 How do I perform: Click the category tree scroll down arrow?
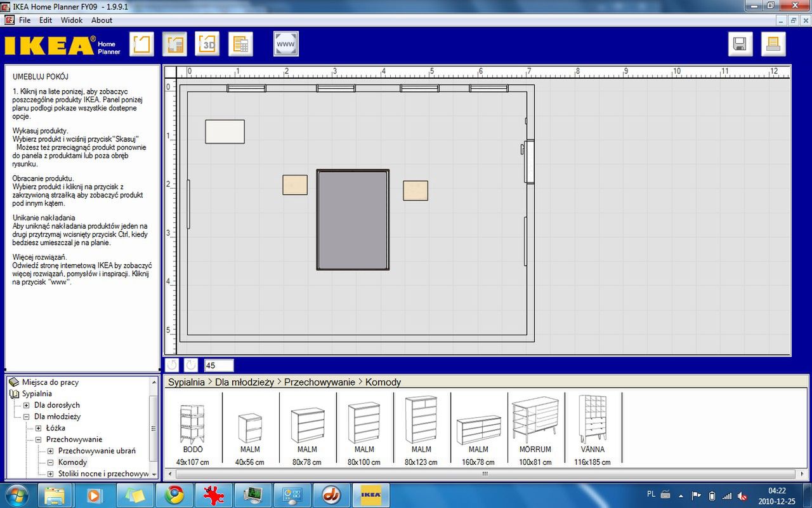pyautogui.click(x=154, y=474)
